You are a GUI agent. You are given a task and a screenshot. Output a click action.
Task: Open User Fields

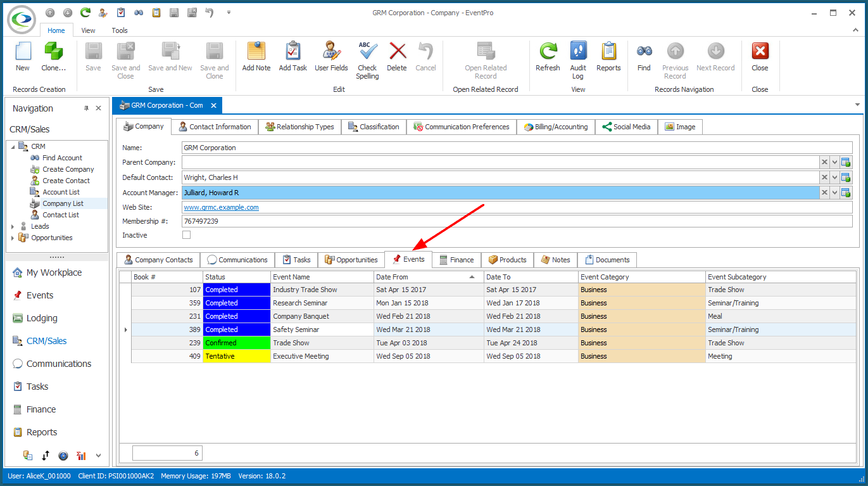(331, 57)
